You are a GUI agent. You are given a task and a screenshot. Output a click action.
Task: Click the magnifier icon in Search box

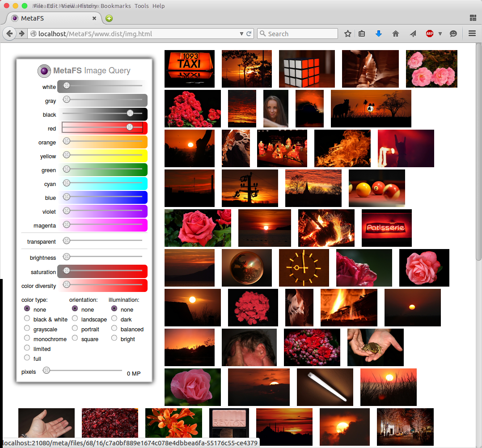point(262,34)
